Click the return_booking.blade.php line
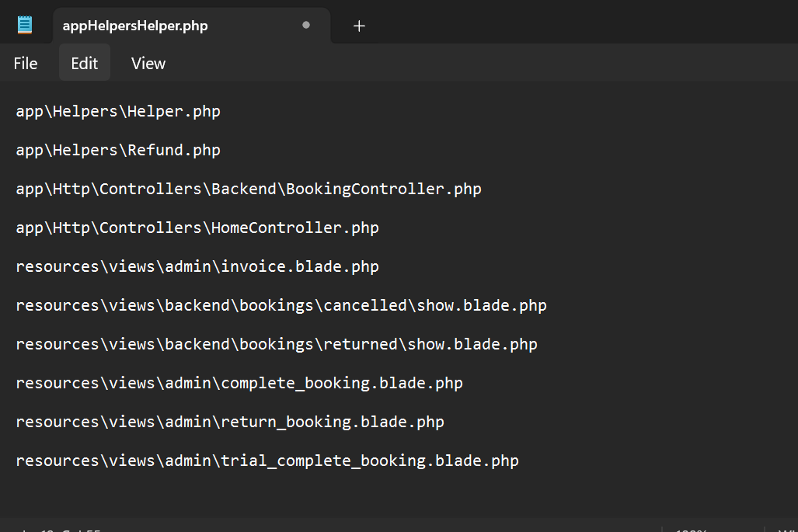The image size is (798, 532). (x=230, y=422)
